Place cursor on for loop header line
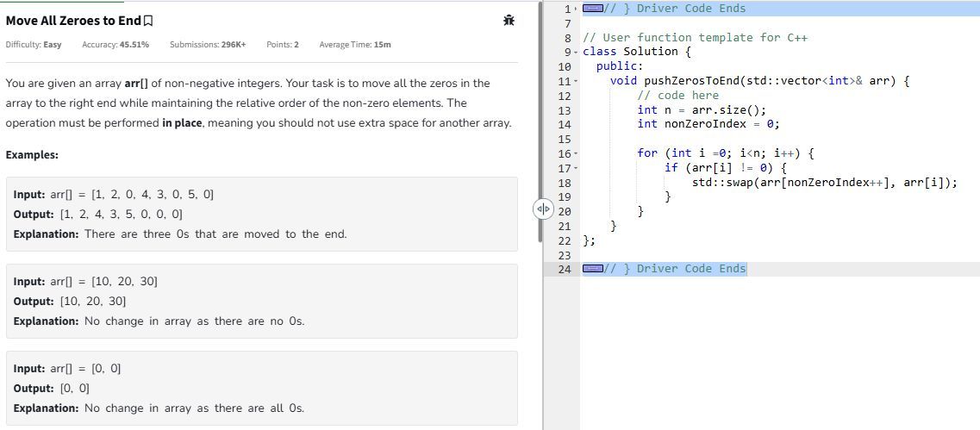Viewport: 980px width, 430px height. click(x=726, y=153)
